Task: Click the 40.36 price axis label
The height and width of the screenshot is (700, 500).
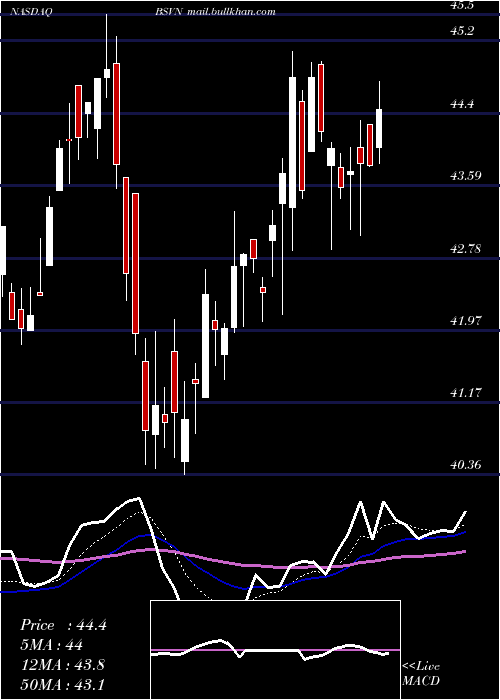Action: tap(465, 465)
